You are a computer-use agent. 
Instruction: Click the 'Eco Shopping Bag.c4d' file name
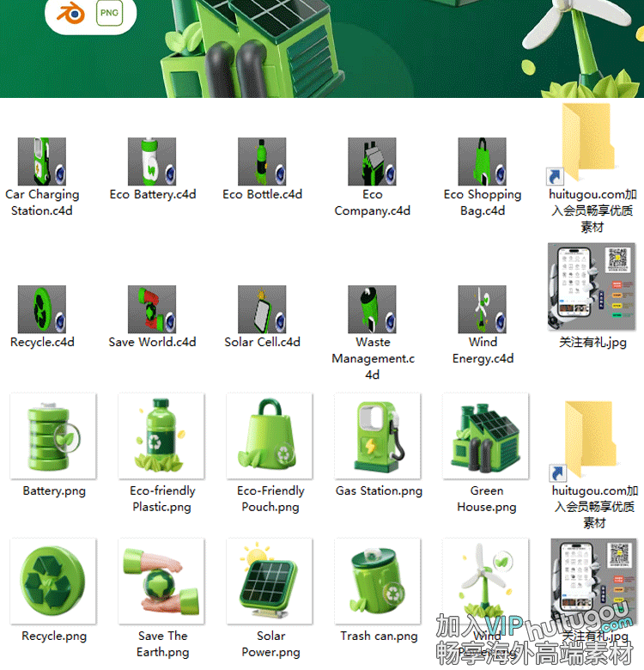483,203
